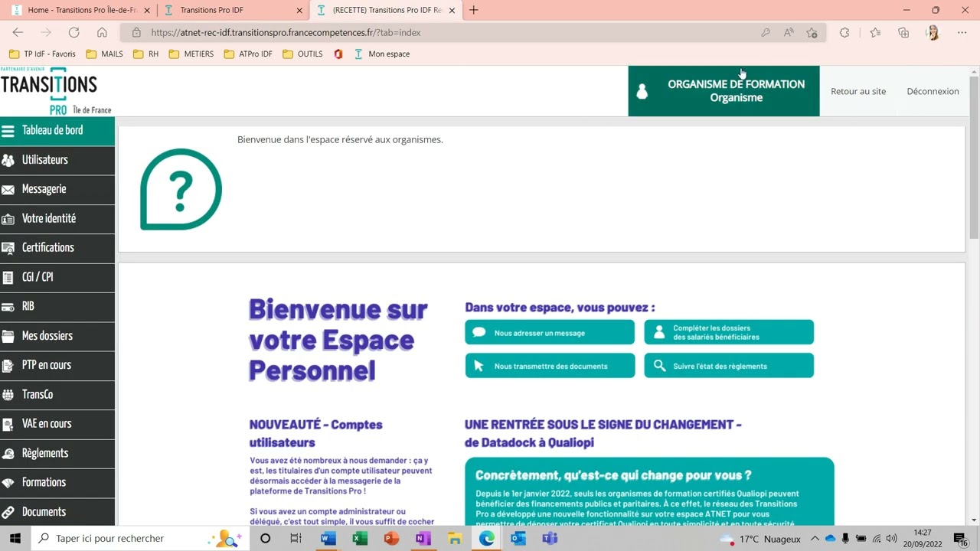The width and height of the screenshot is (980, 551).
Task: Open the Office bookmark icon in favorites bar
Action: tap(338, 54)
